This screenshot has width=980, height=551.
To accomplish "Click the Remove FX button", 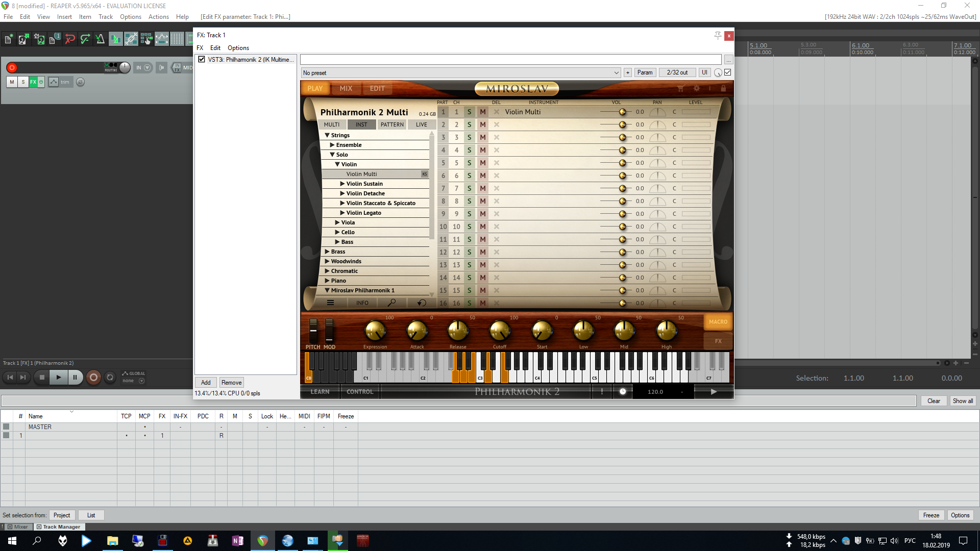I will pos(231,383).
